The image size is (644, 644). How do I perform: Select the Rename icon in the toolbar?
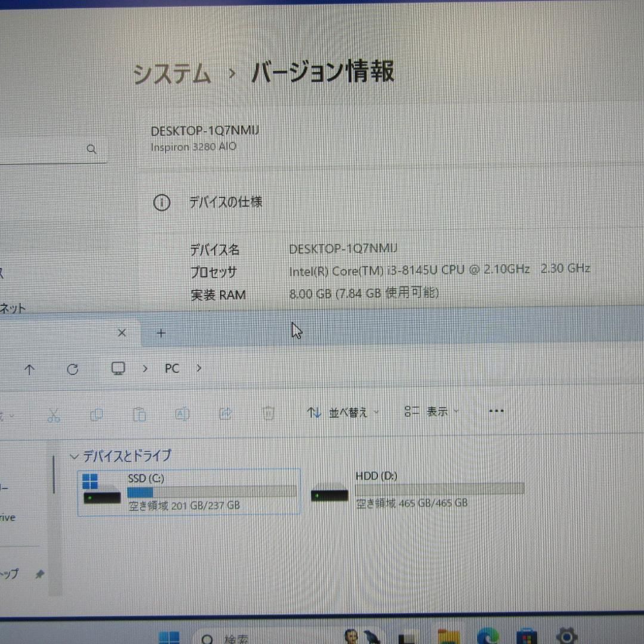tap(182, 413)
